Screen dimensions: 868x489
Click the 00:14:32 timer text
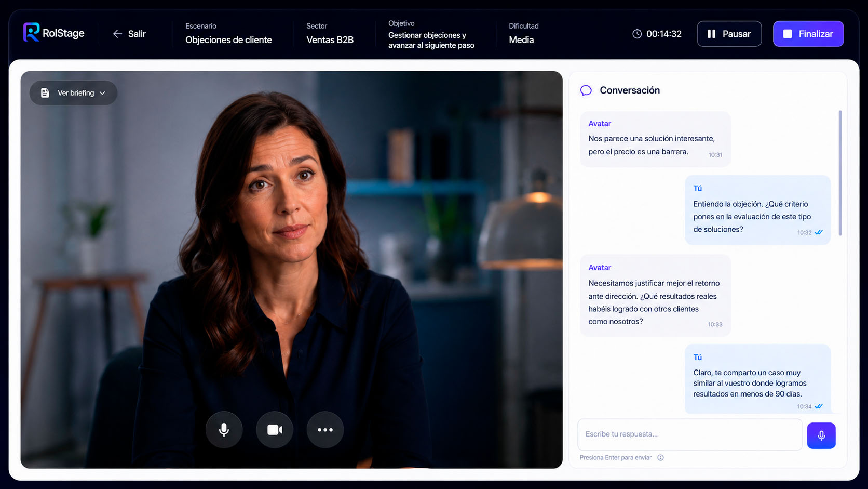point(664,34)
